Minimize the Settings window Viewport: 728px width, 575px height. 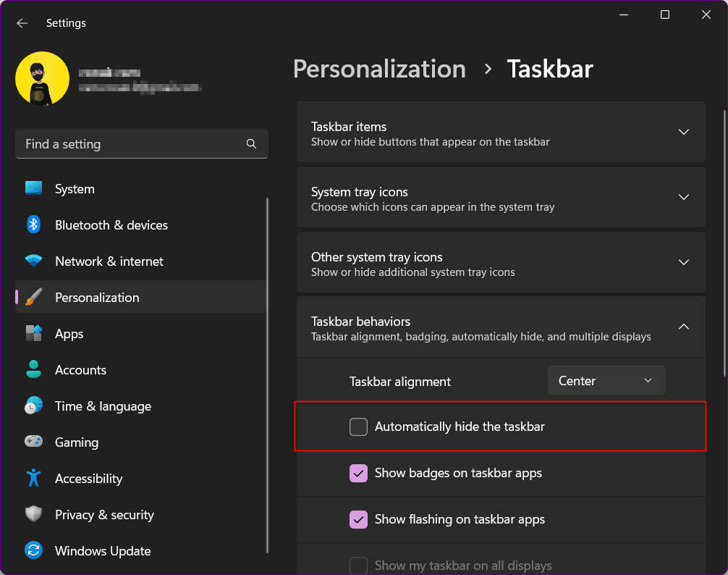pos(624,15)
